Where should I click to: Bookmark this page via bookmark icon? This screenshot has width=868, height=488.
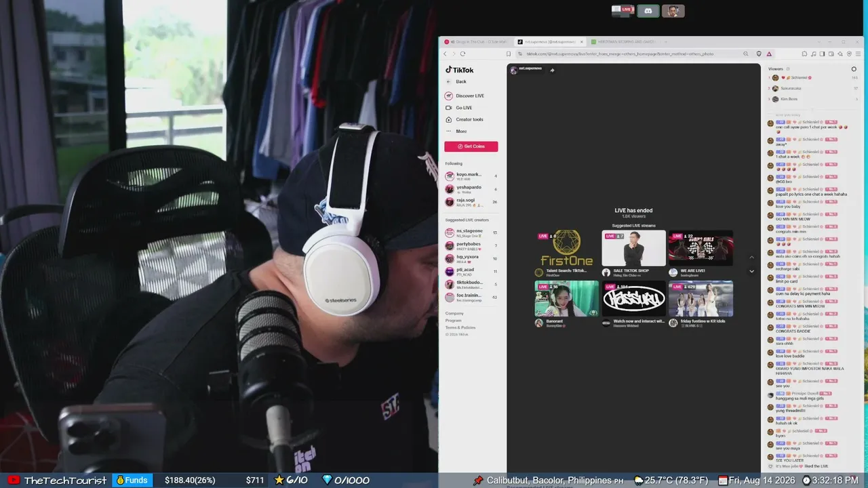(x=508, y=54)
